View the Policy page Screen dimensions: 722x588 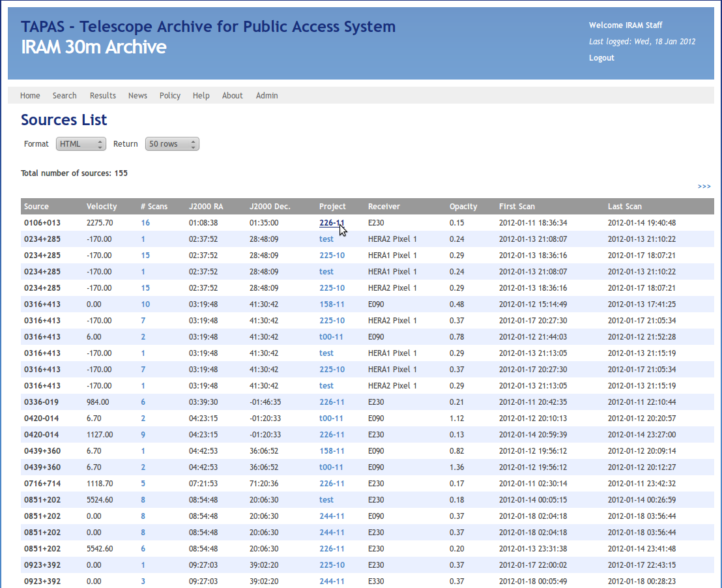point(170,96)
